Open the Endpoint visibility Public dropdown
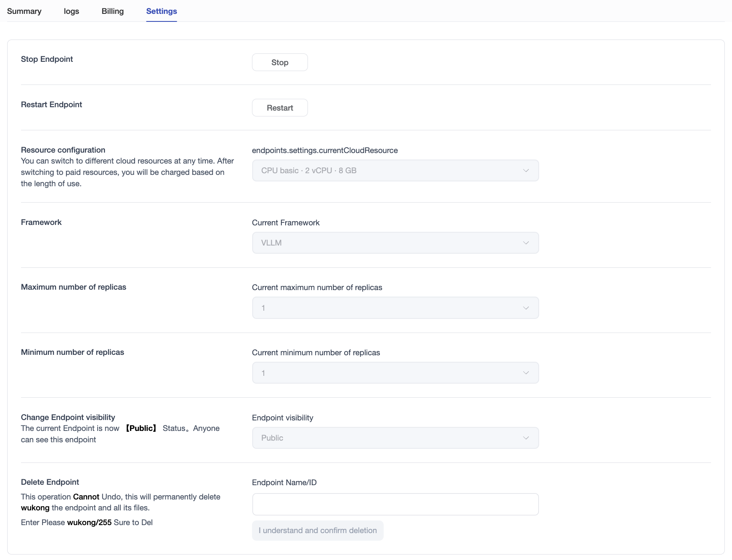 point(387,438)
